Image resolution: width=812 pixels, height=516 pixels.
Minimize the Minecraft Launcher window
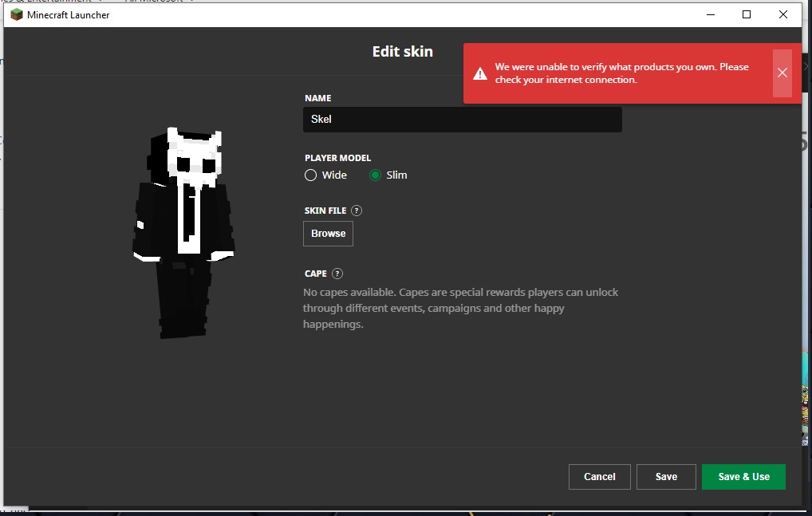711,14
